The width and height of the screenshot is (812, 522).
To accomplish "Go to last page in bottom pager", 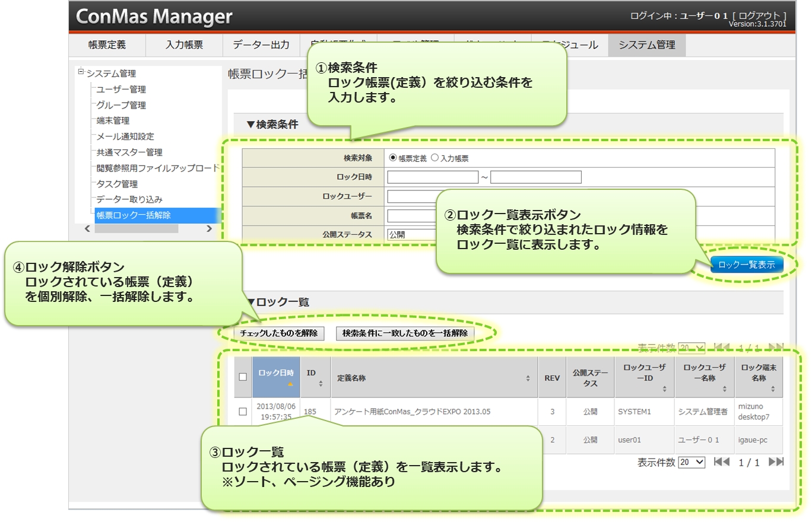I will tap(776, 462).
